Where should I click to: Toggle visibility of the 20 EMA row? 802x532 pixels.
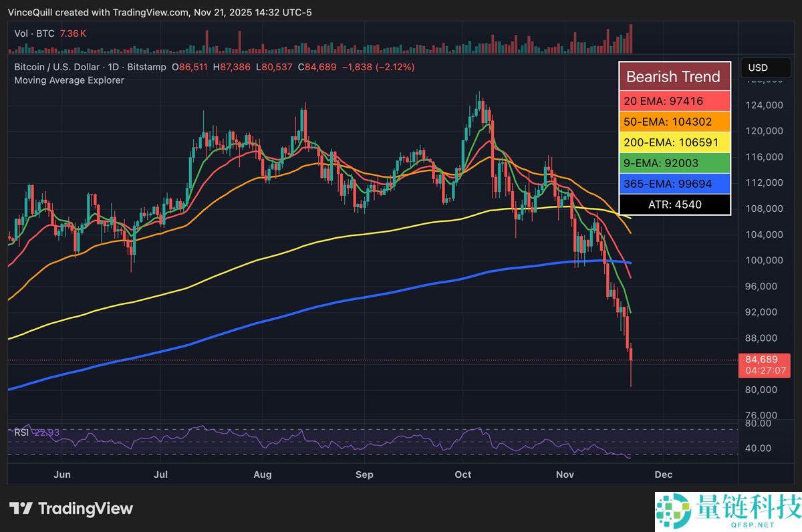click(x=674, y=100)
